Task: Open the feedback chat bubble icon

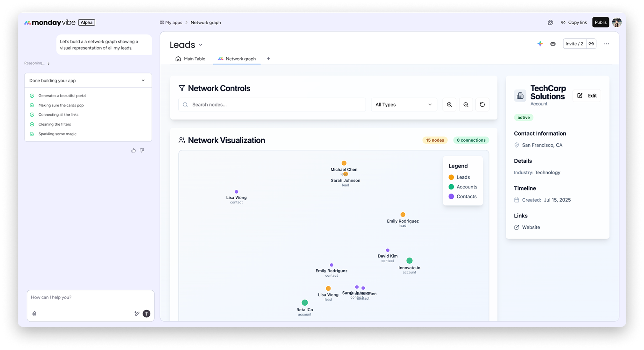Action: click(x=550, y=22)
